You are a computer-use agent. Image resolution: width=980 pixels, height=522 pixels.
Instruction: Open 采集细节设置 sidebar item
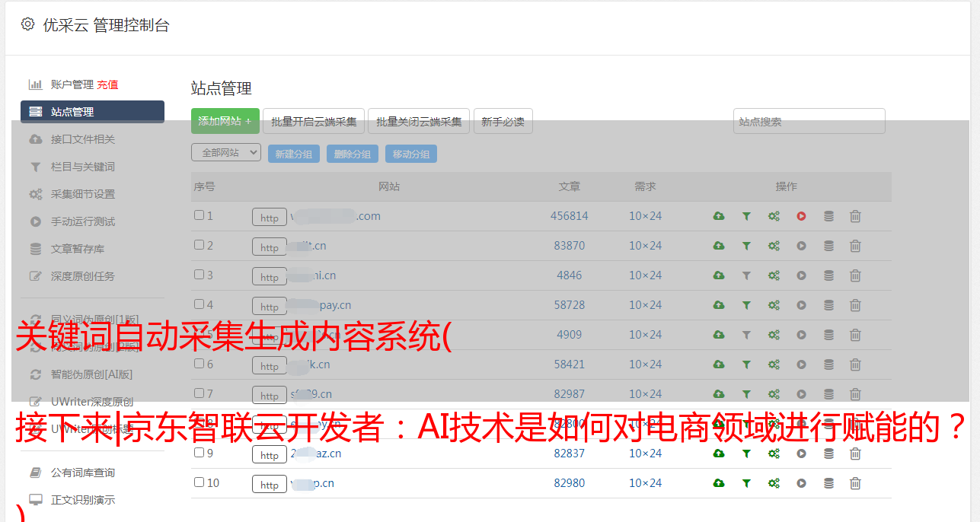(83, 194)
